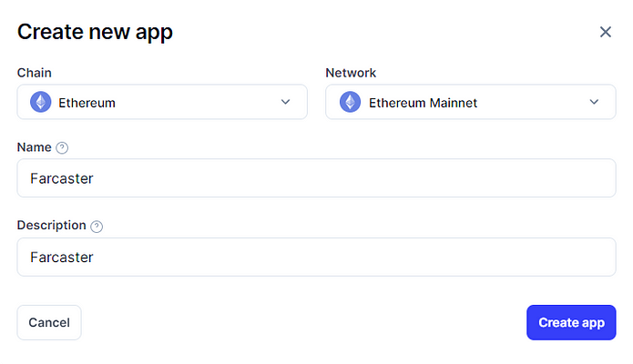
Task: Open the help tooltip beside Description
Action: (97, 226)
